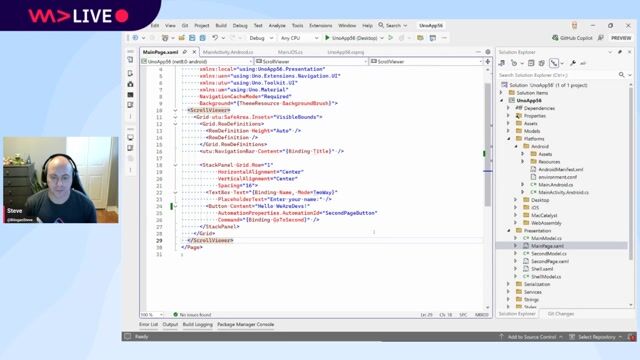Open the Output tab
The image size is (640, 360).
[x=170, y=324]
